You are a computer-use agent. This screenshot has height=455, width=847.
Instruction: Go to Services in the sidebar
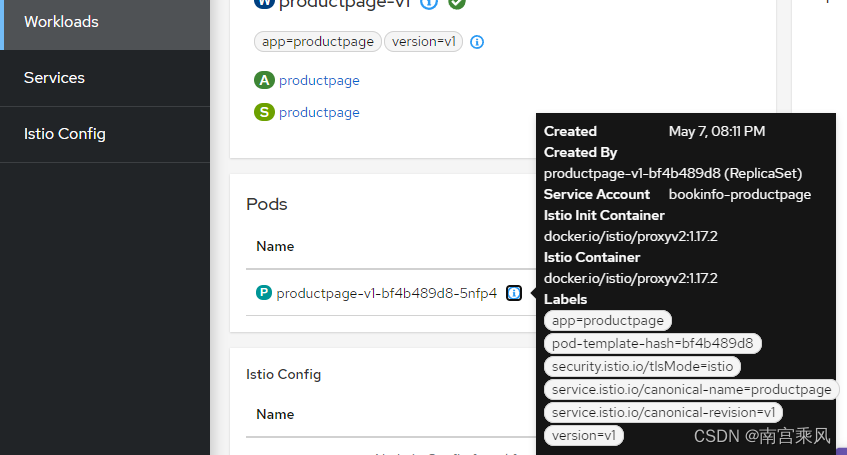(54, 78)
